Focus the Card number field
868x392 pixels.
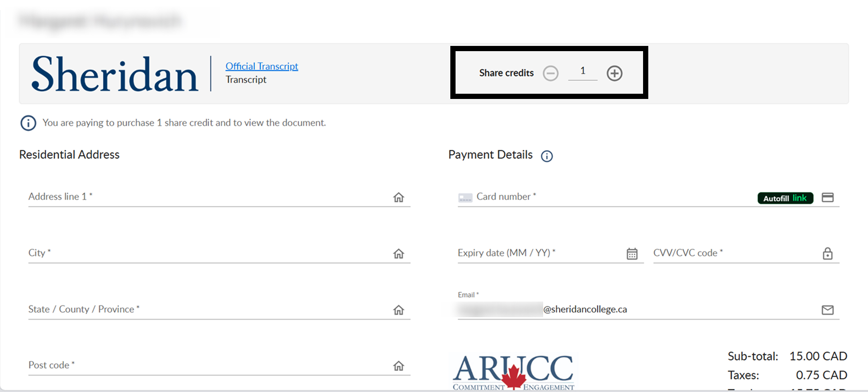[648, 197]
